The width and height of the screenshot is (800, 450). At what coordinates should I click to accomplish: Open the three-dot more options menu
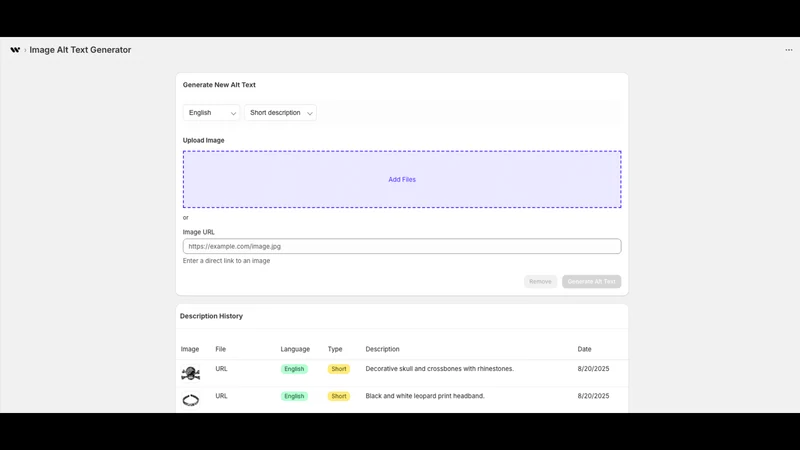click(x=789, y=50)
